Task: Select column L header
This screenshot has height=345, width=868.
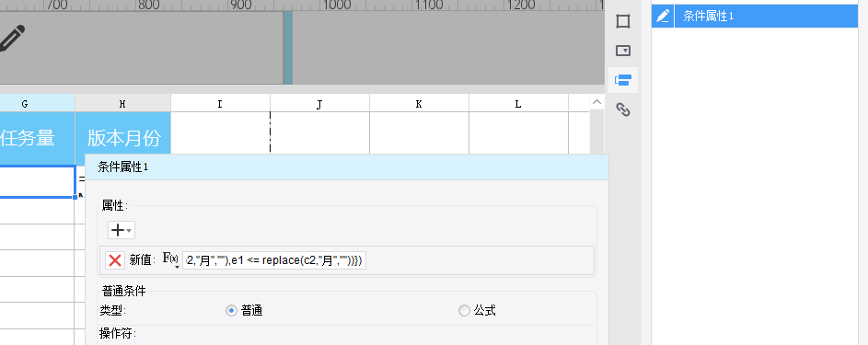Action: point(518,103)
